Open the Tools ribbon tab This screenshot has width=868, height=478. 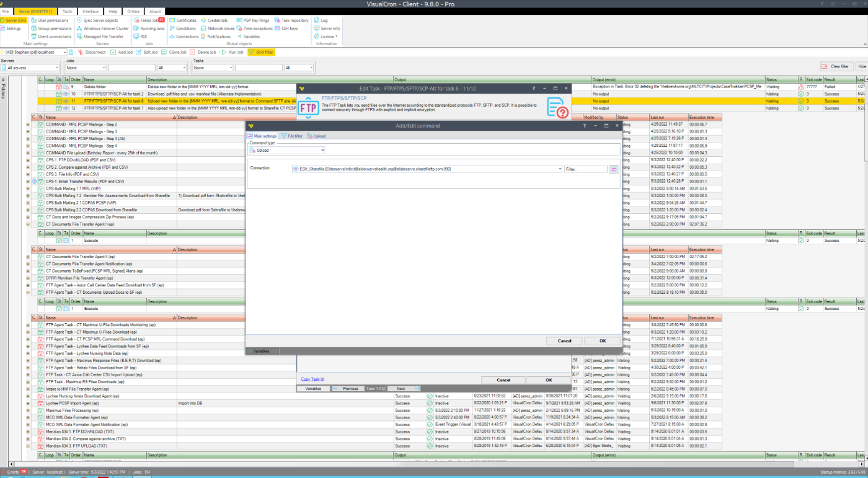[x=67, y=11]
